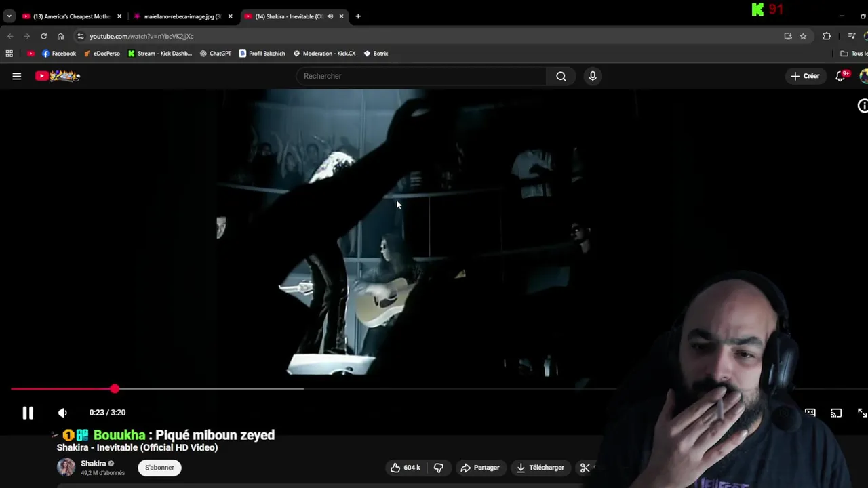Expand the Tous les favoris bookmarks folder

tap(854, 54)
